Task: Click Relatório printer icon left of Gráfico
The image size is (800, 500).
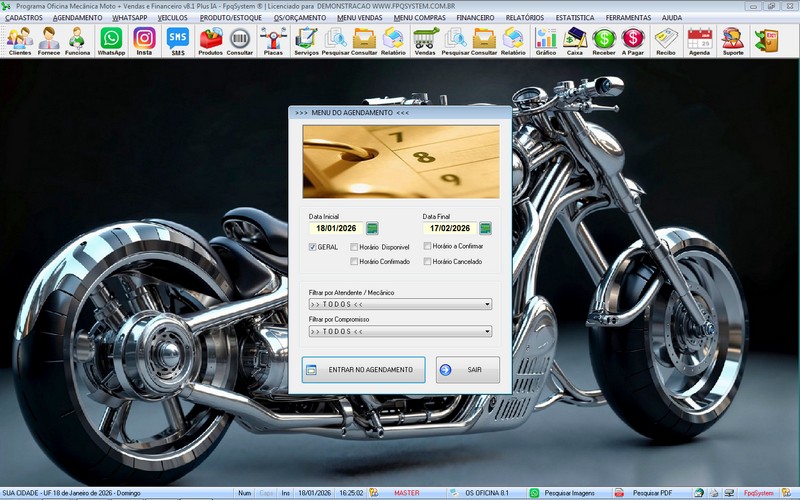Action: tap(513, 41)
